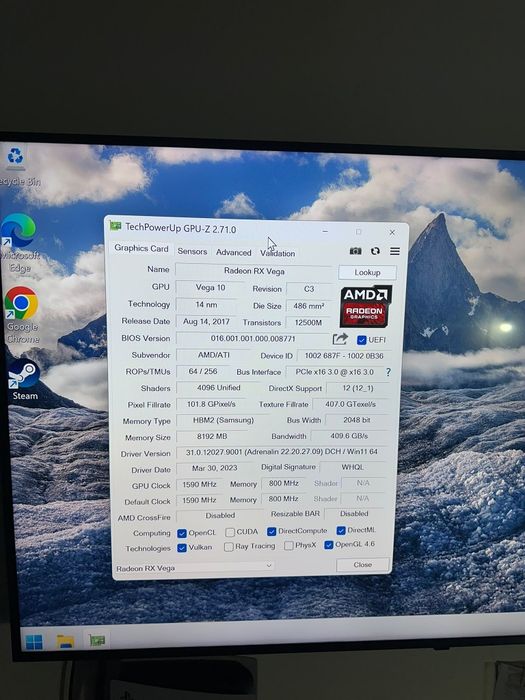Click the Subvendor value AMD/ATI

click(213, 355)
